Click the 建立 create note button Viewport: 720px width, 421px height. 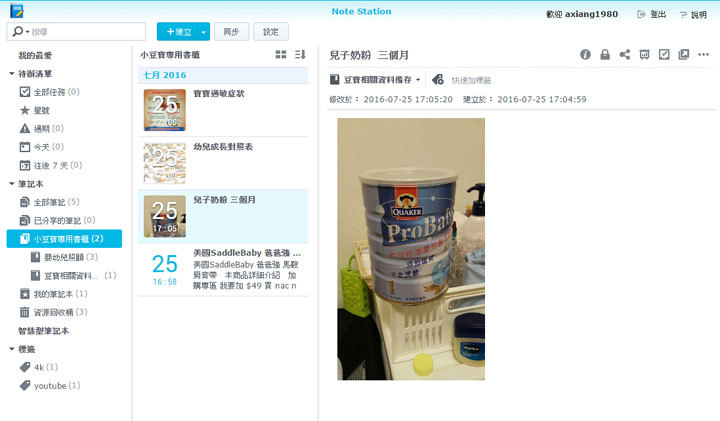click(x=178, y=32)
